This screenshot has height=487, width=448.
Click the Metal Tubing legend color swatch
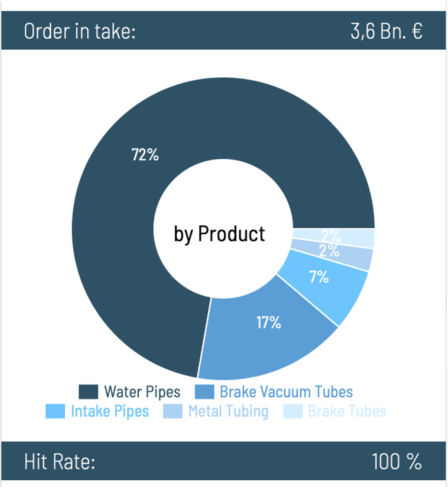click(173, 411)
